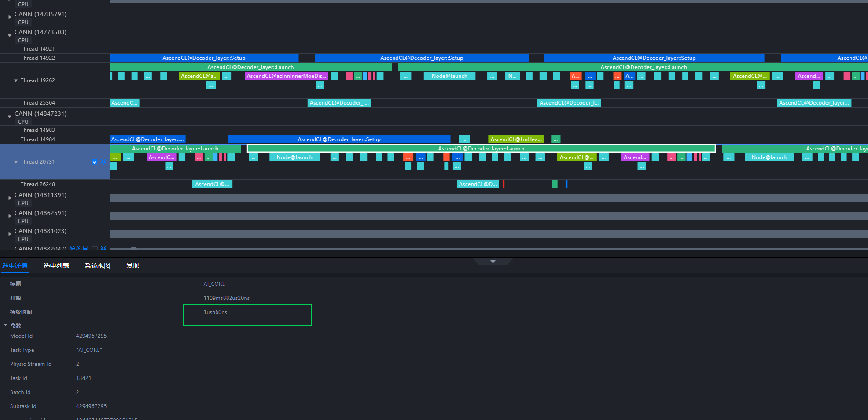Click the highlighted Decoder_layer::Launch bar in Thread 20731

[x=481, y=149]
